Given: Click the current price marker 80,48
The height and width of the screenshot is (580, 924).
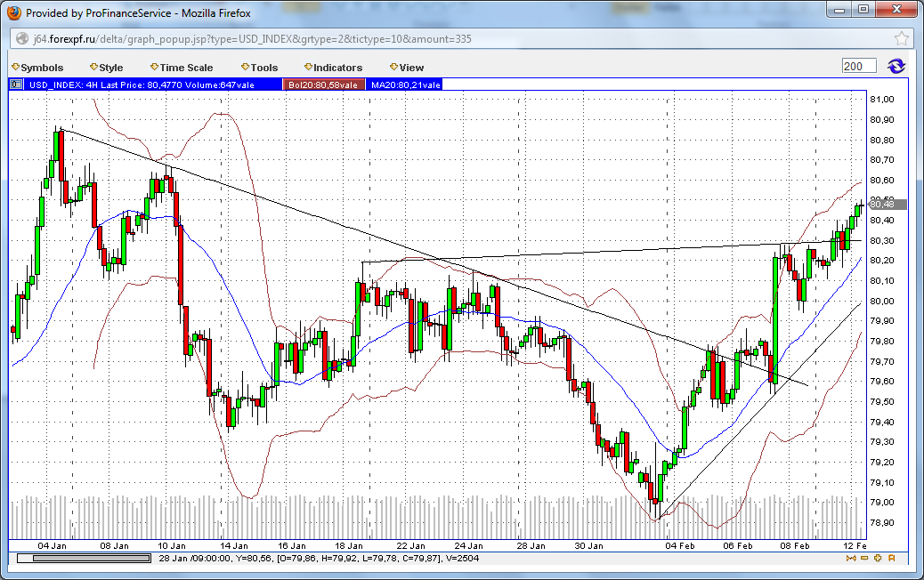Looking at the screenshot, I should [x=887, y=205].
